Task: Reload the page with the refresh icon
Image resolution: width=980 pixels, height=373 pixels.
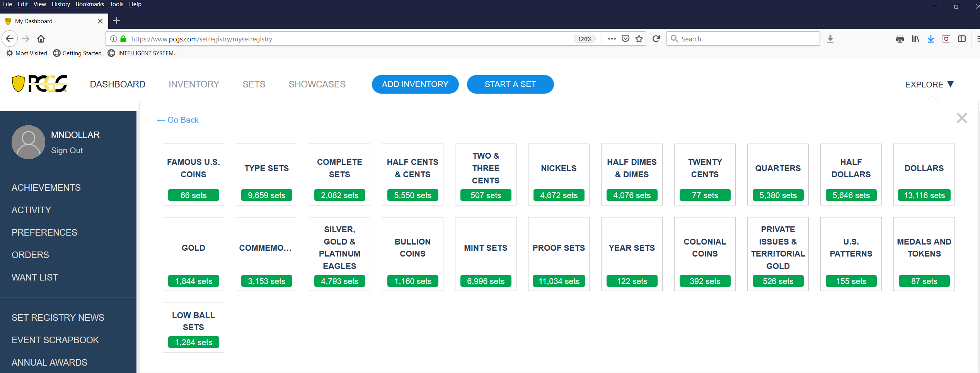Action: point(656,39)
